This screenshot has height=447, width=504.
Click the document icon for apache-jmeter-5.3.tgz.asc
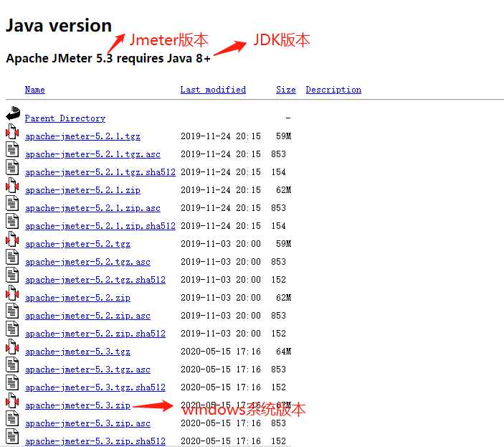coord(12,365)
